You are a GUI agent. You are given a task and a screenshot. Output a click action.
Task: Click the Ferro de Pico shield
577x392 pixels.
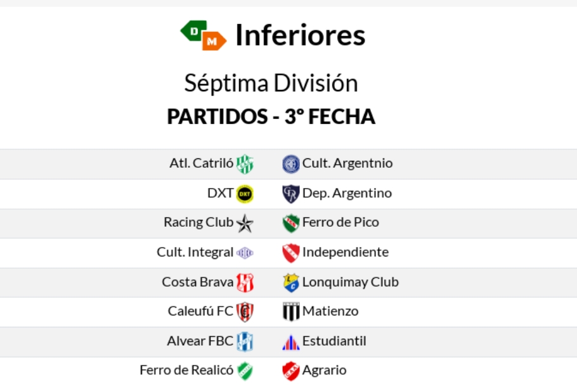(291, 223)
